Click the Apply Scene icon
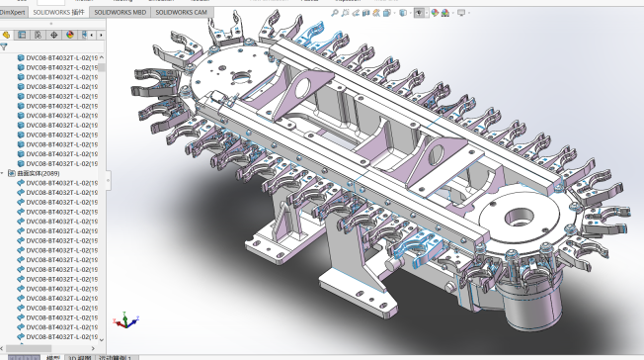 pos(445,13)
